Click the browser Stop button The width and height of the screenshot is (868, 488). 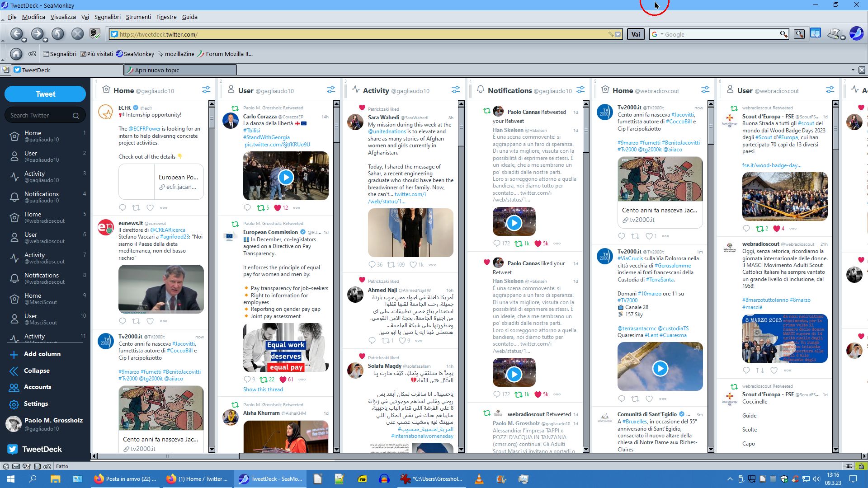78,34
